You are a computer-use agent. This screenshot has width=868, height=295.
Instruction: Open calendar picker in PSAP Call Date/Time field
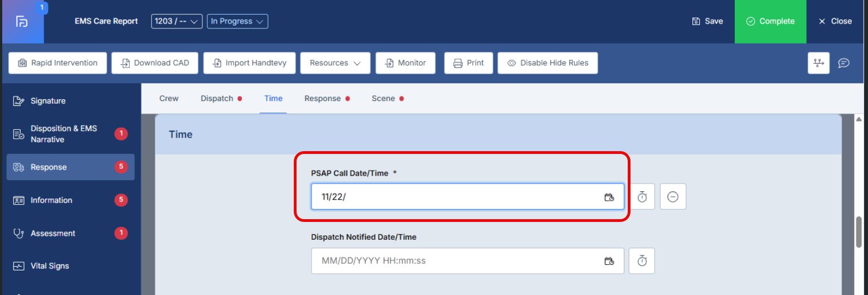pyautogui.click(x=609, y=197)
